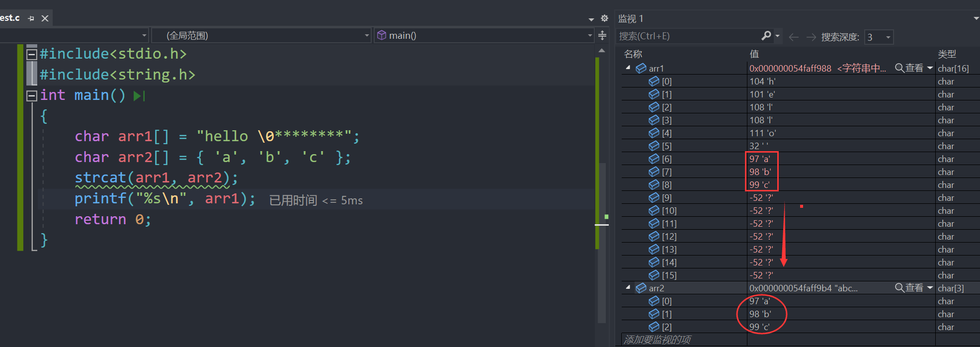The height and width of the screenshot is (347, 980).
Task: Click the editor scrollbar up arrow
Action: coord(602,51)
